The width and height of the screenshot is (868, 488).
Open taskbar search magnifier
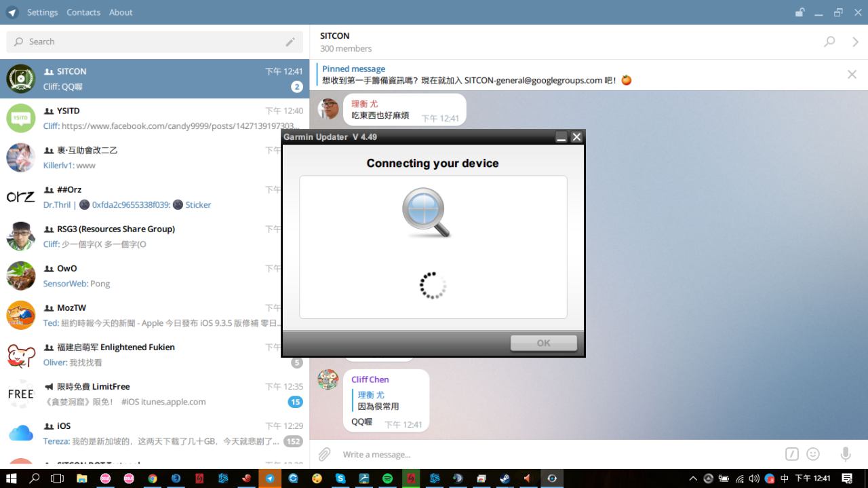click(35, 478)
